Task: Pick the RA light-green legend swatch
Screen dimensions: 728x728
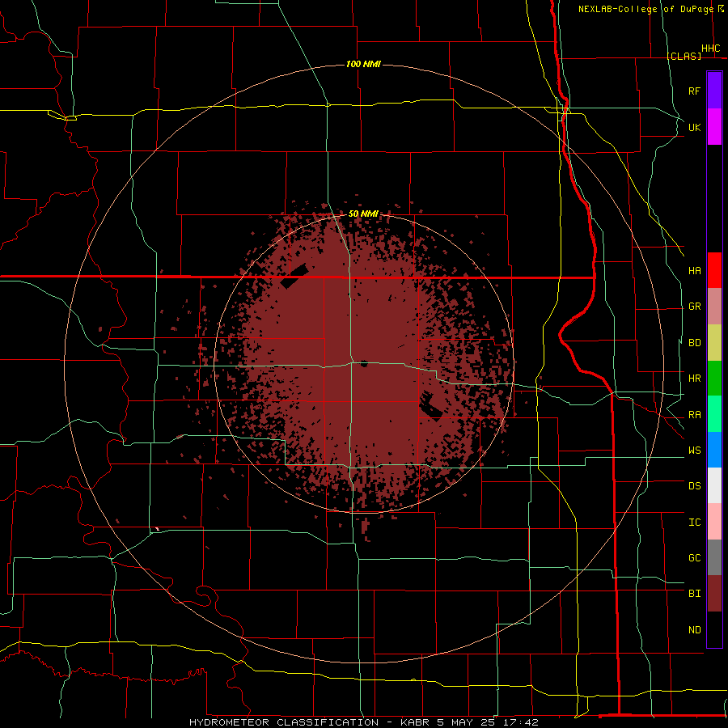Action: 714,414
